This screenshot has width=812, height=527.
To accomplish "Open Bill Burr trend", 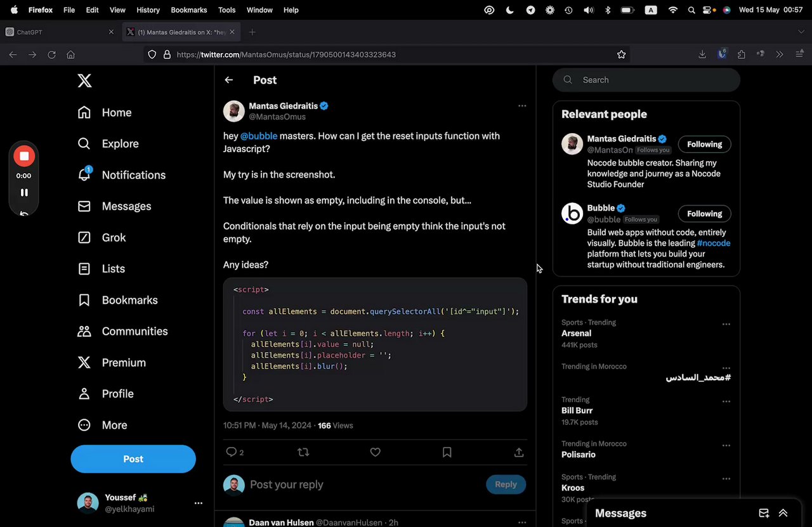I will (x=577, y=410).
